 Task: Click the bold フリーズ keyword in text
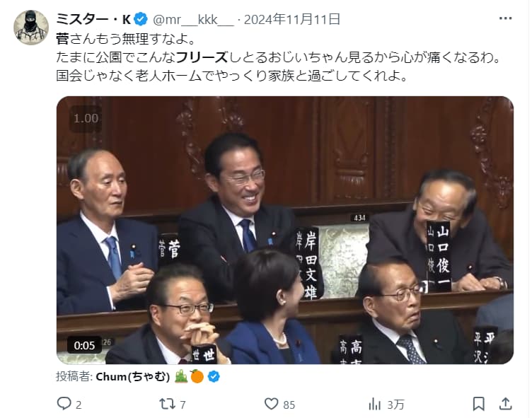(x=202, y=57)
